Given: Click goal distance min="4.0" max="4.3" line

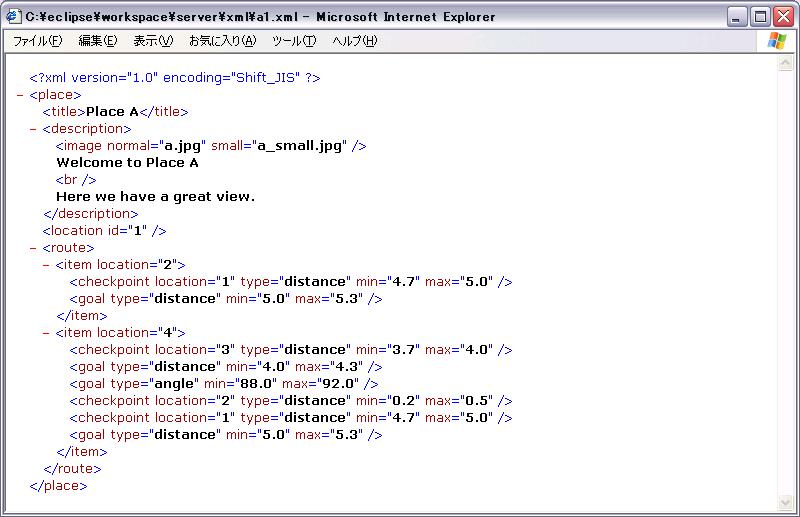Looking at the screenshot, I should point(226,367).
